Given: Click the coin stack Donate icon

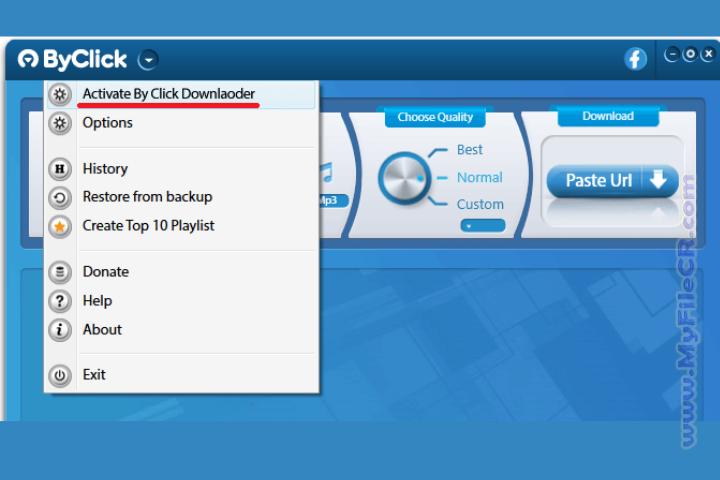Looking at the screenshot, I should click(x=60, y=272).
